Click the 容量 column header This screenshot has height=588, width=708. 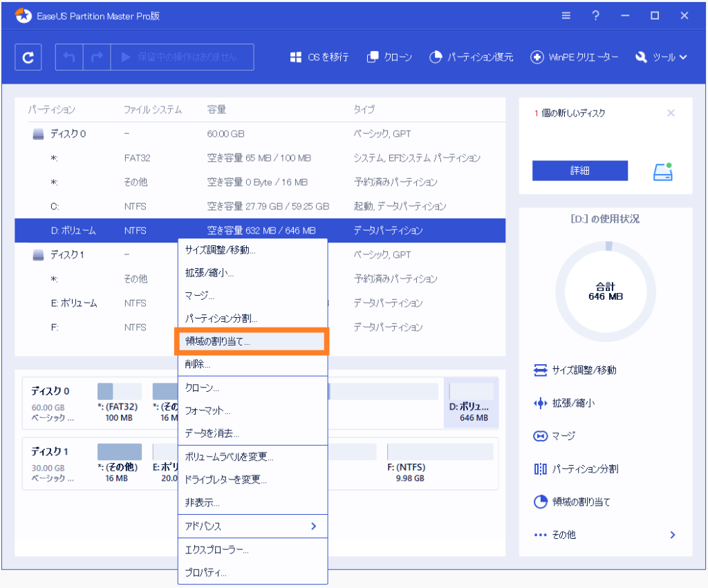pos(216,110)
